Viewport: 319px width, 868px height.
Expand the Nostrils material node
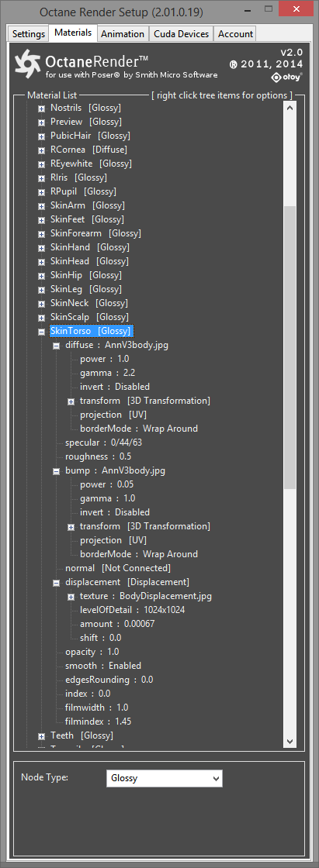42,108
